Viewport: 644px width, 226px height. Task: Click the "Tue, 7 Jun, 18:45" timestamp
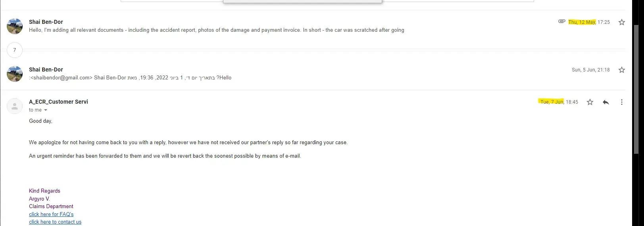pos(559,102)
